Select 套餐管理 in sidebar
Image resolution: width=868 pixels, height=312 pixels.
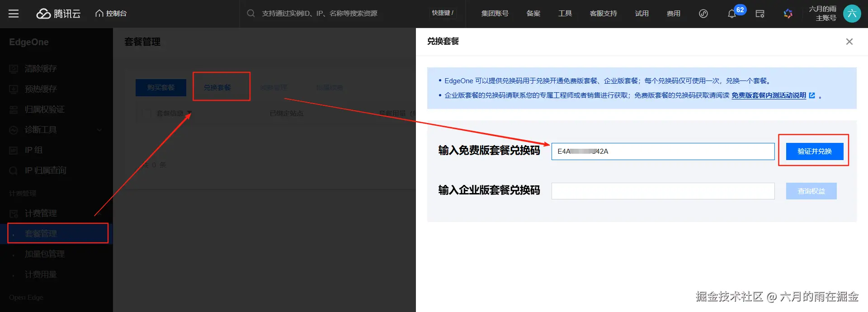(57, 234)
